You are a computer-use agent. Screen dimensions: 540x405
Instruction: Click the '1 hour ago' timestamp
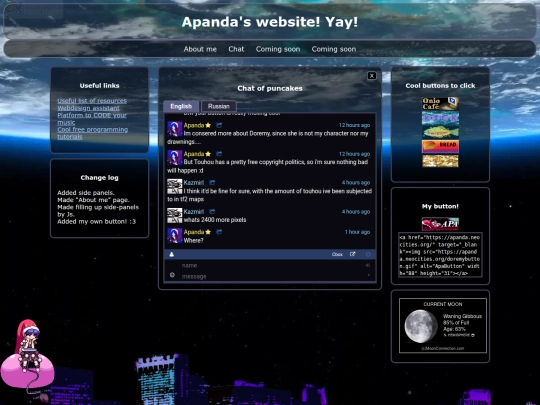357,232
